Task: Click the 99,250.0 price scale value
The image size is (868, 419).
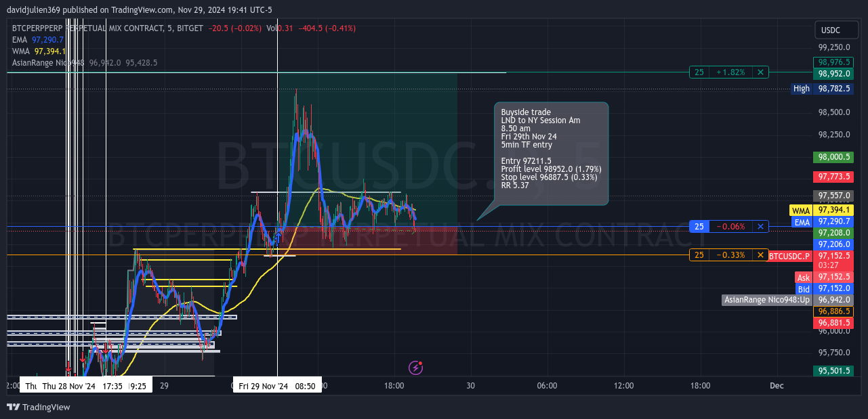Action: click(834, 47)
